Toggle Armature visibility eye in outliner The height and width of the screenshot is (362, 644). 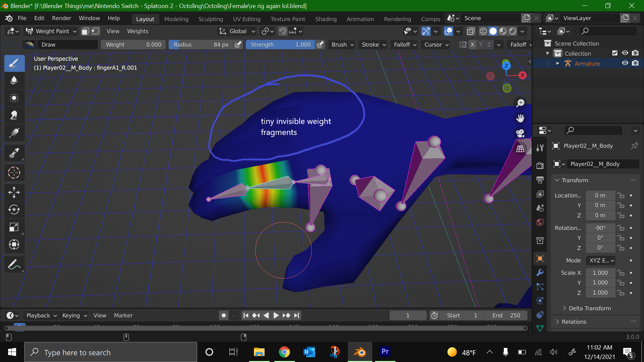pos(625,63)
